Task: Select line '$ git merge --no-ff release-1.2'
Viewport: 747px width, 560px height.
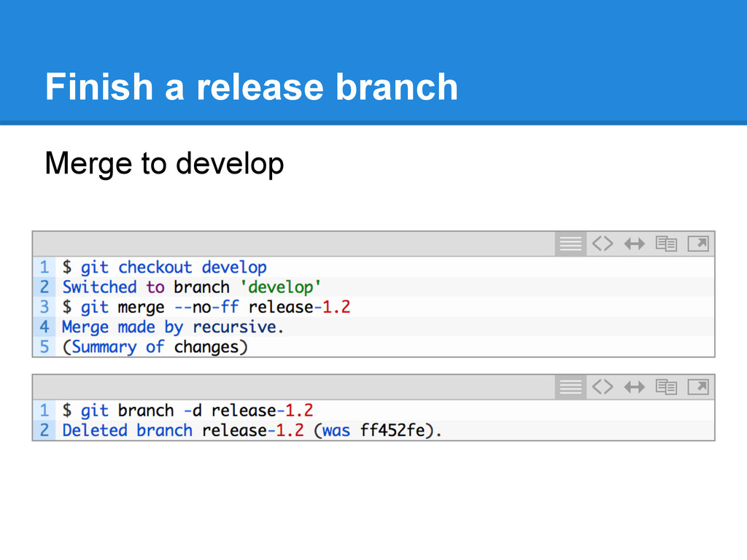Action: click(x=206, y=307)
